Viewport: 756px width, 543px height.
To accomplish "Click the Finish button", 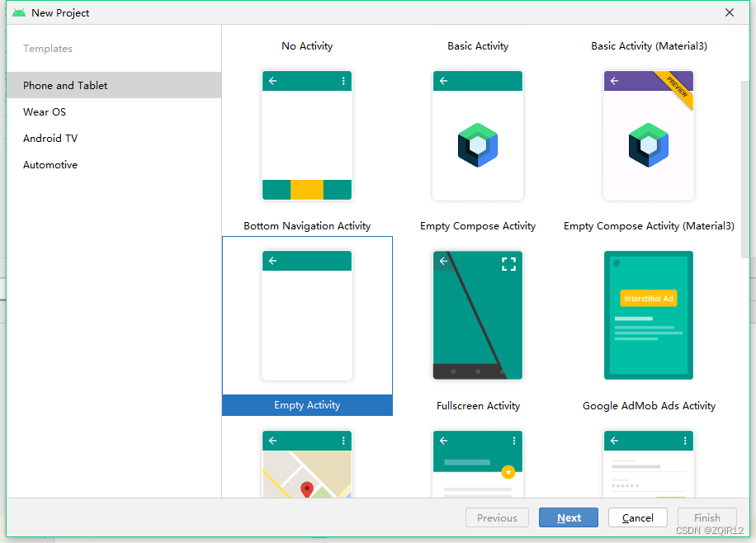I will pyautogui.click(x=707, y=517).
